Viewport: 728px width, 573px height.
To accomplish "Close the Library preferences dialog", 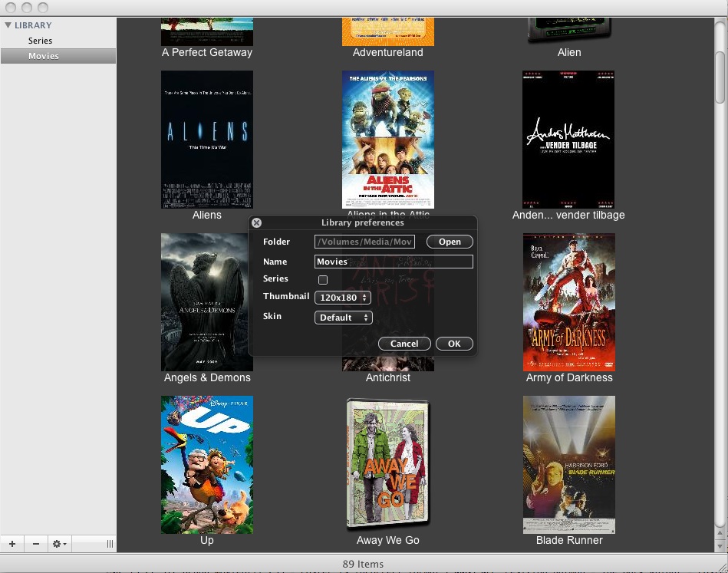I will coord(257,222).
